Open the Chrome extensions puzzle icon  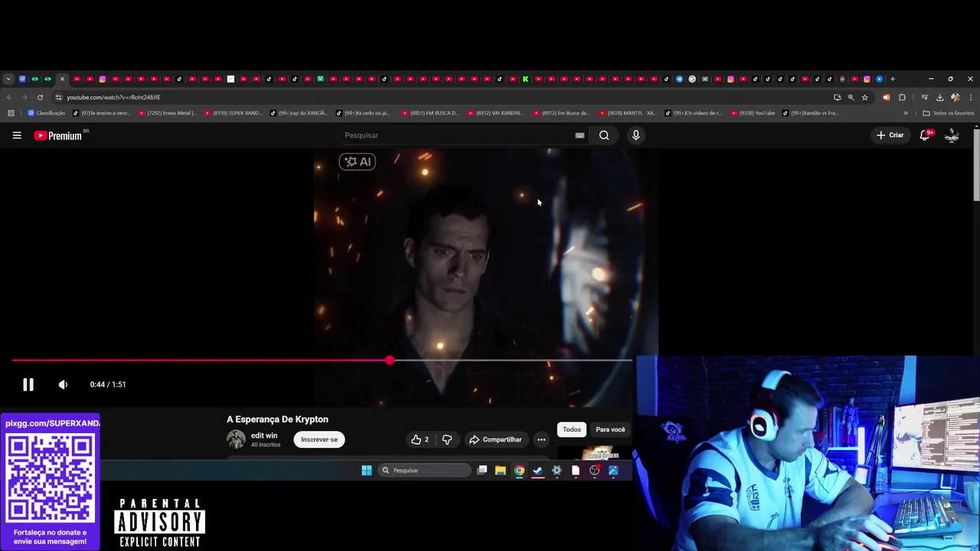tap(902, 97)
